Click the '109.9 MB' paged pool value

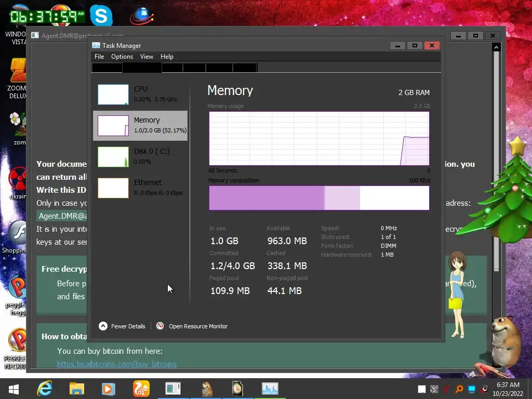pos(230,291)
